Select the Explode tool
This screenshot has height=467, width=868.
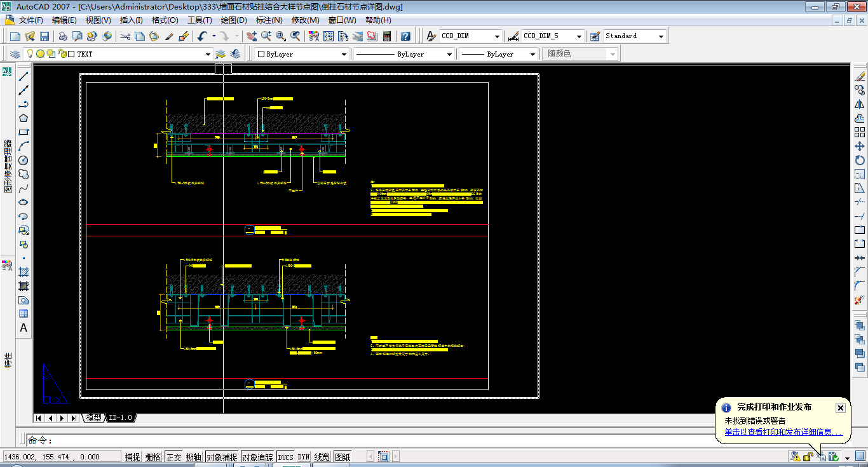point(860,300)
